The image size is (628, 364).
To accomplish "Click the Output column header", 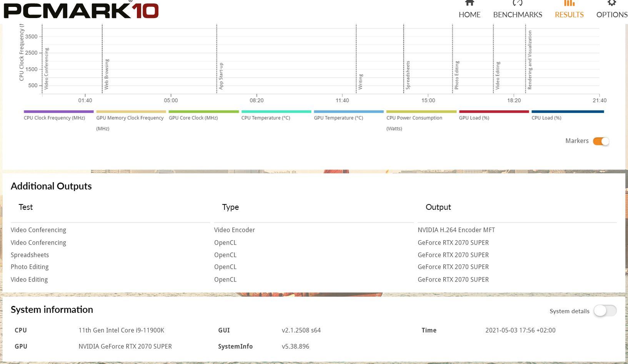I will pos(438,207).
